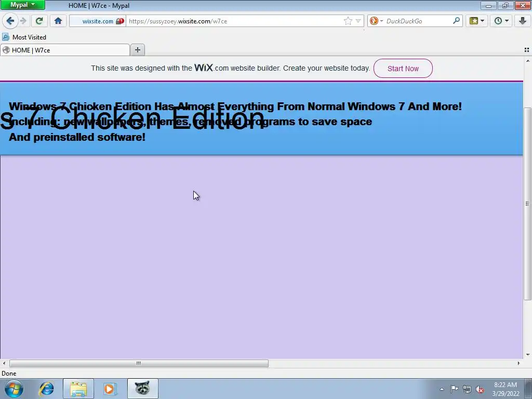Open a new tab with plus button
This screenshot has height=399, width=532.
[137, 50]
